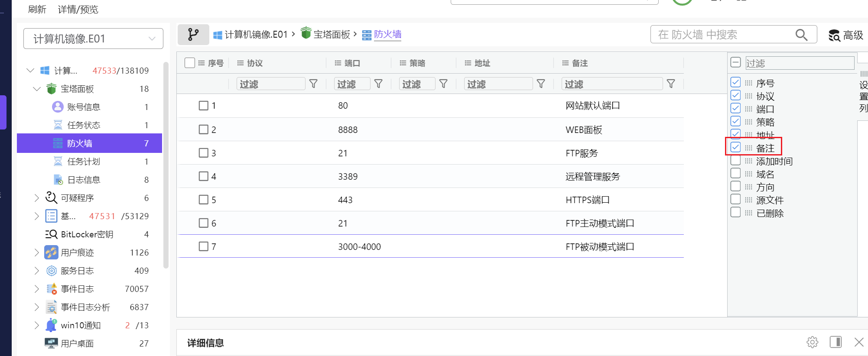Collapse the 宝塔面板 tree node
This screenshot has width=868, height=356.
[x=37, y=89]
